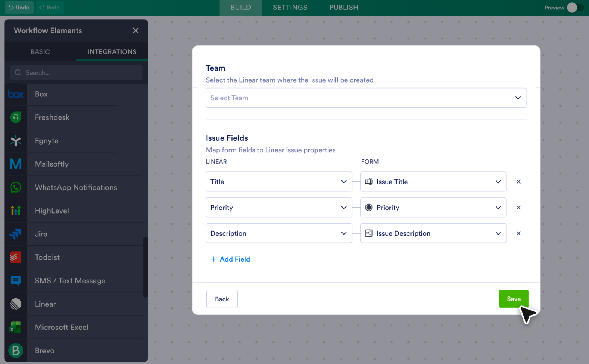Open the Issue Title form dropdown
Viewport: 589px width, 364px height.
point(433,182)
